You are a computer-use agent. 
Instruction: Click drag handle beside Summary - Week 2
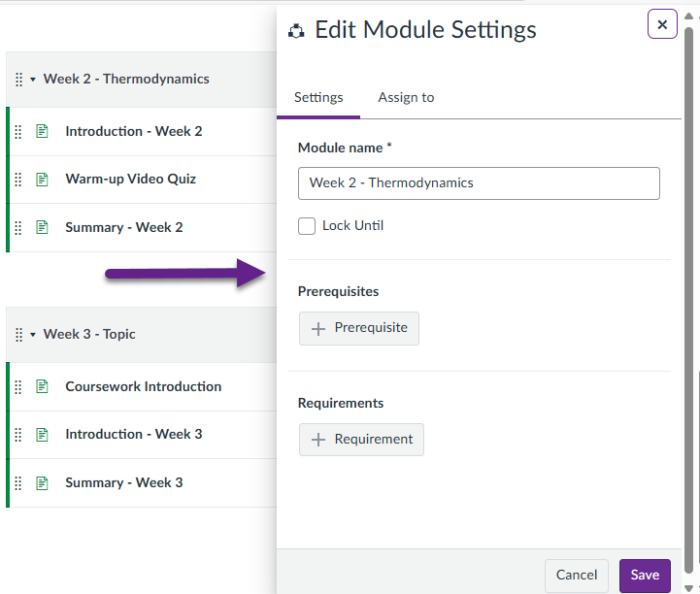pyautogui.click(x=18, y=228)
